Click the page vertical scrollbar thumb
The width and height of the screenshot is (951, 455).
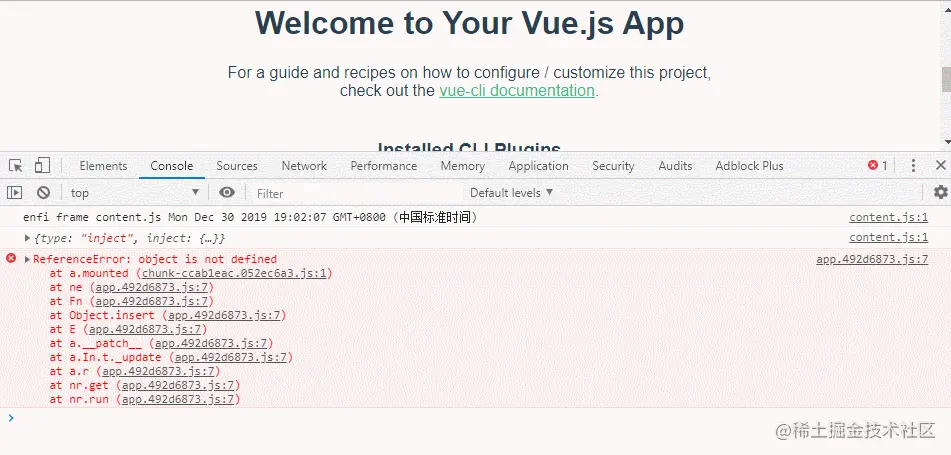coord(945,80)
